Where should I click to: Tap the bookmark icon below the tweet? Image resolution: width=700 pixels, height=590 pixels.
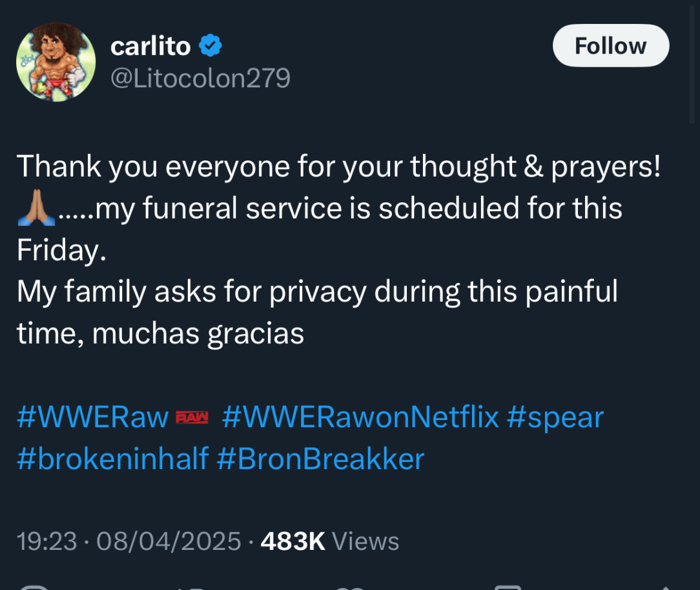pos(507,587)
